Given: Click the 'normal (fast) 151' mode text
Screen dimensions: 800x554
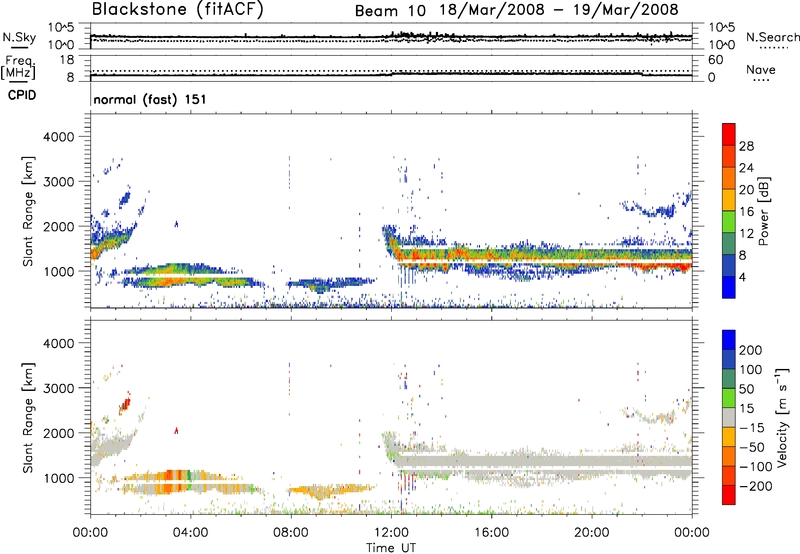Looking at the screenshot, I should coord(150,99).
